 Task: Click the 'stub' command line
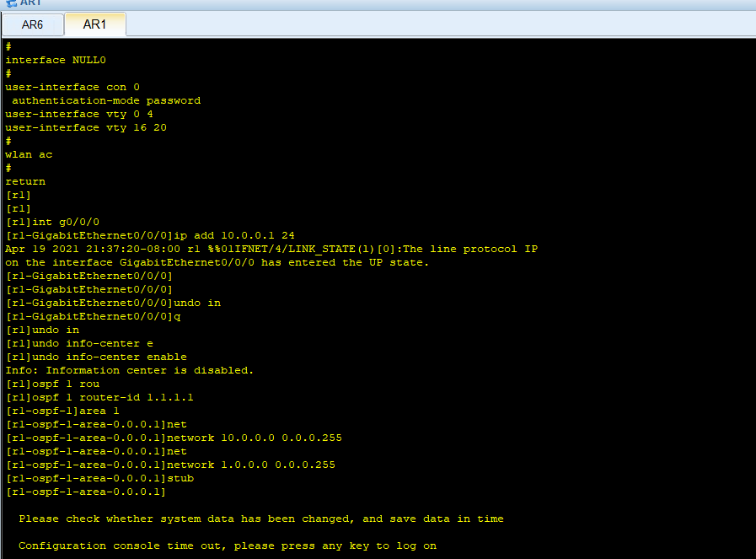point(99,479)
